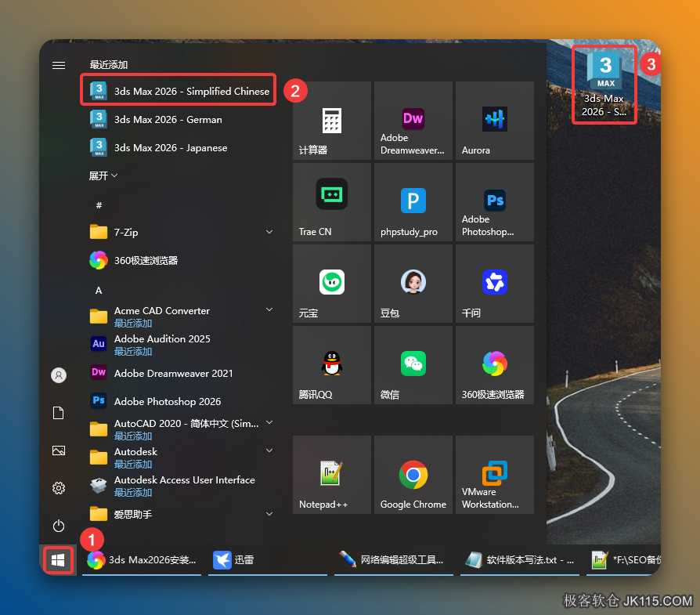Launch the Google Chrome tile
Image resolution: width=700 pixels, height=615 pixels.
(x=413, y=475)
